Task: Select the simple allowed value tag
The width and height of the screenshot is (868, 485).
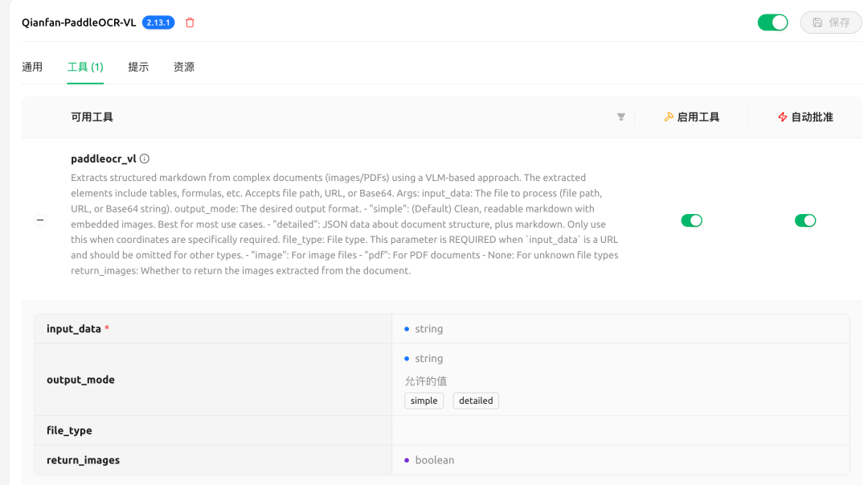Action: tap(424, 401)
